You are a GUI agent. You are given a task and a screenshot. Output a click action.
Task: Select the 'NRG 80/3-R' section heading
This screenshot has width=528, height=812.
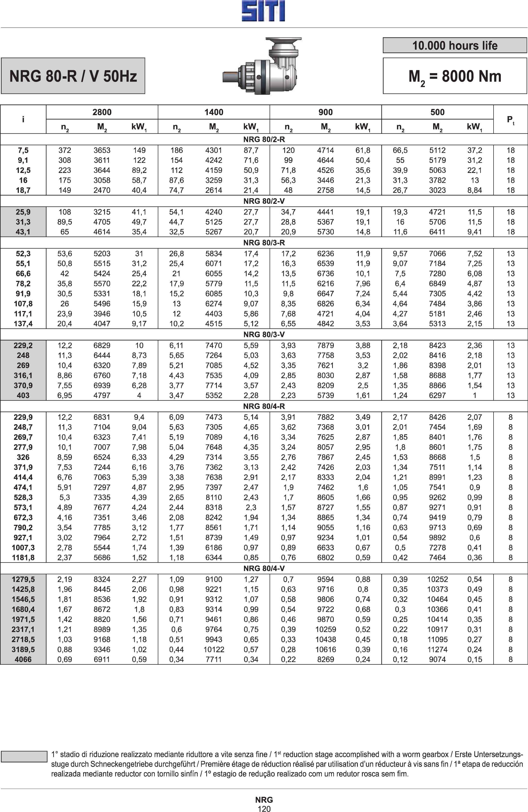(x=264, y=242)
